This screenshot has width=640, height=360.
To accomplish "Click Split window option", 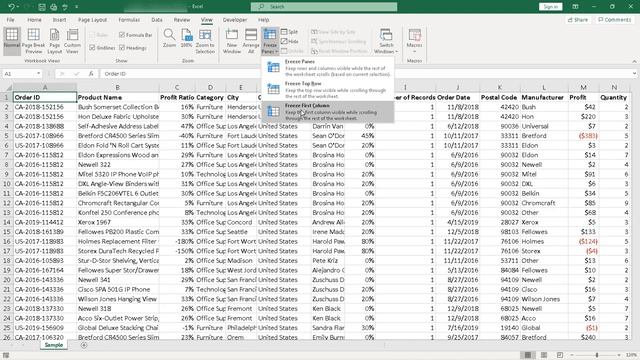I will pos(289,31).
